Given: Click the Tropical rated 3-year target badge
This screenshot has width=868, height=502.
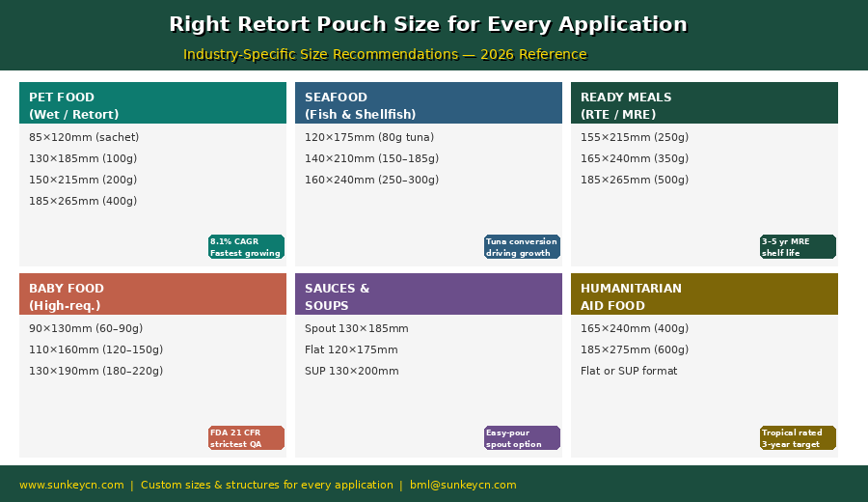Looking at the screenshot, I should point(798,438).
